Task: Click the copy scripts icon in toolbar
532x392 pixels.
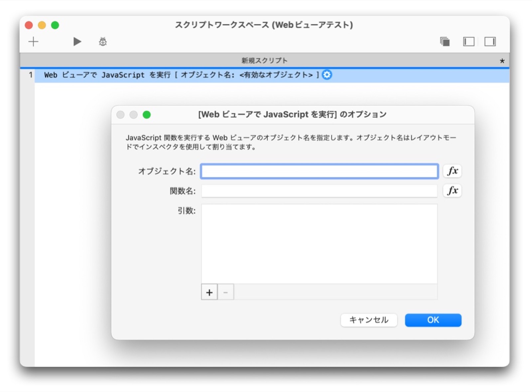Action: 445,42
